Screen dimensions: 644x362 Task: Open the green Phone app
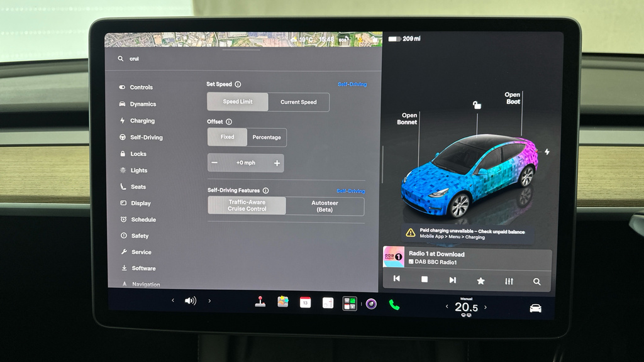point(394,305)
